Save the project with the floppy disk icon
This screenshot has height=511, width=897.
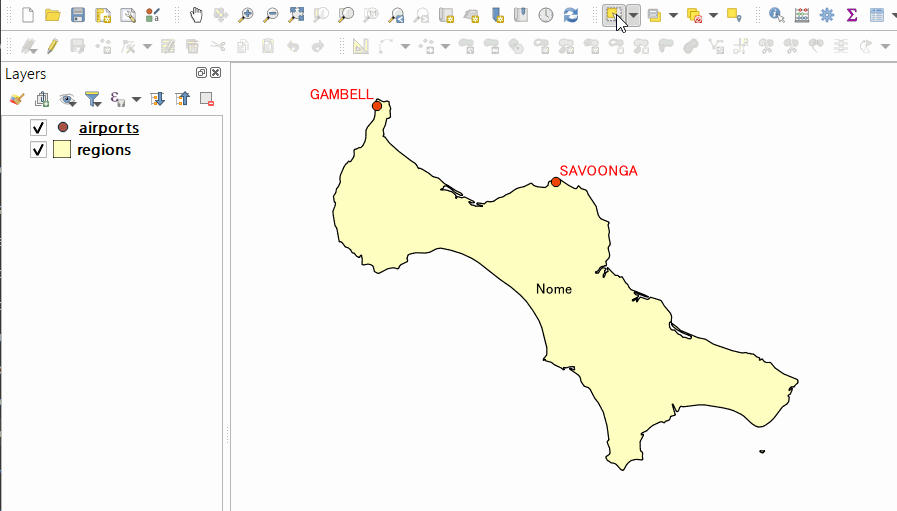pyautogui.click(x=78, y=15)
